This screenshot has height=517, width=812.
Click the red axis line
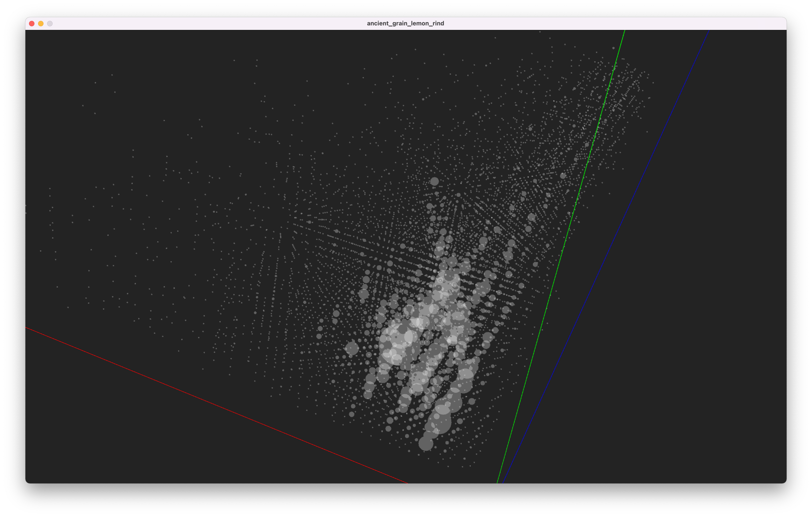216,405
